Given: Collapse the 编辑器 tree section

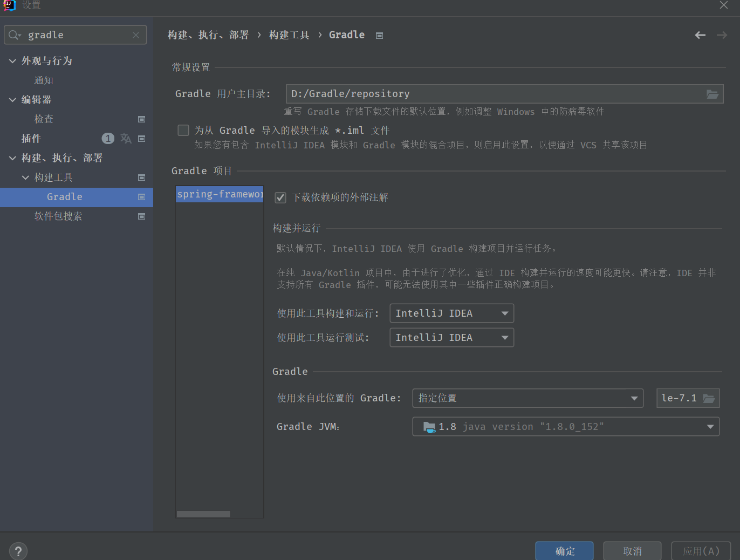Looking at the screenshot, I should click(12, 100).
